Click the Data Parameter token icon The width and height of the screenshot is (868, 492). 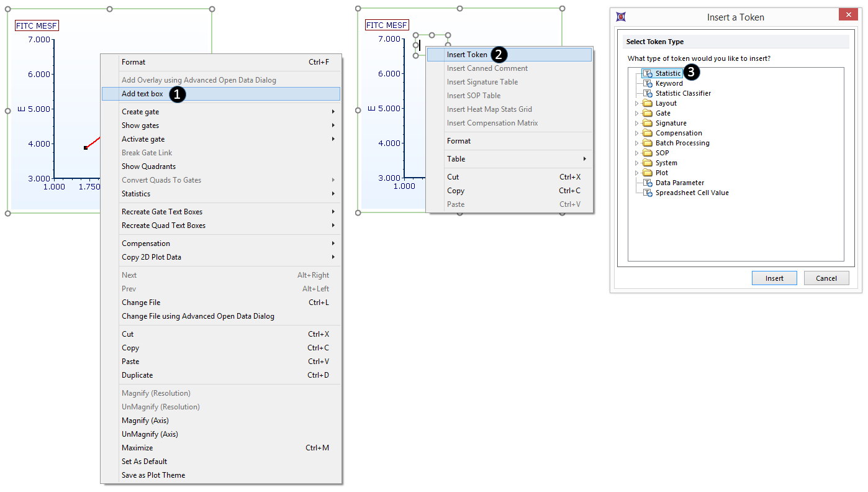pos(648,183)
